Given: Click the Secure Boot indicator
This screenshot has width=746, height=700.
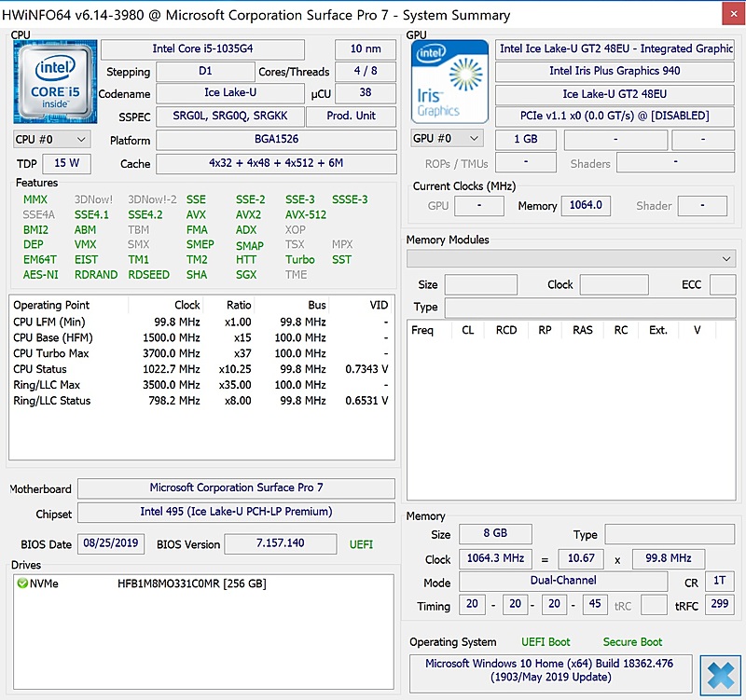Looking at the screenshot, I should click(632, 641).
